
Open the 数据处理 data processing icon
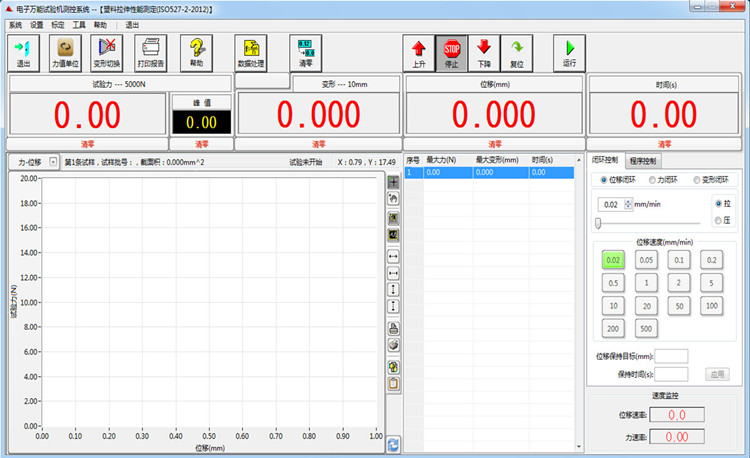coord(251,53)
